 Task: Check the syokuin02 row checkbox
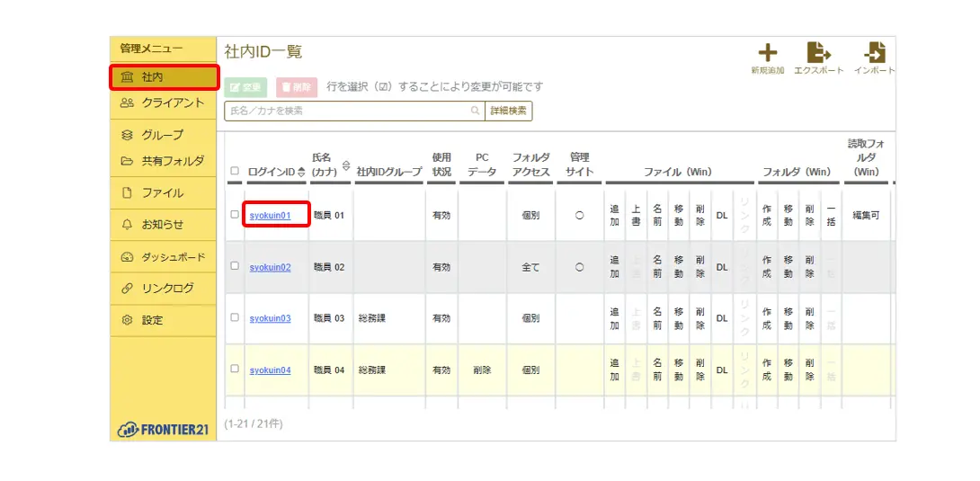(x=235, y=265)
